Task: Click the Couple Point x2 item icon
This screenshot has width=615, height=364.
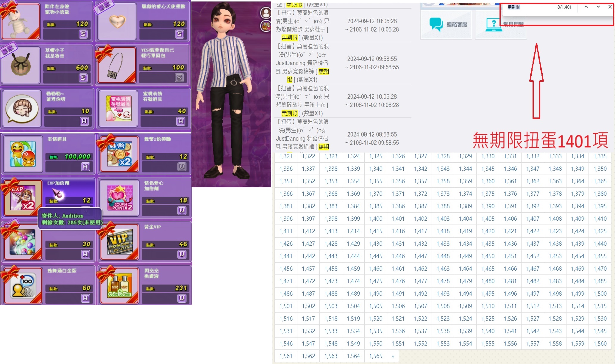Action: pos(120,198)
